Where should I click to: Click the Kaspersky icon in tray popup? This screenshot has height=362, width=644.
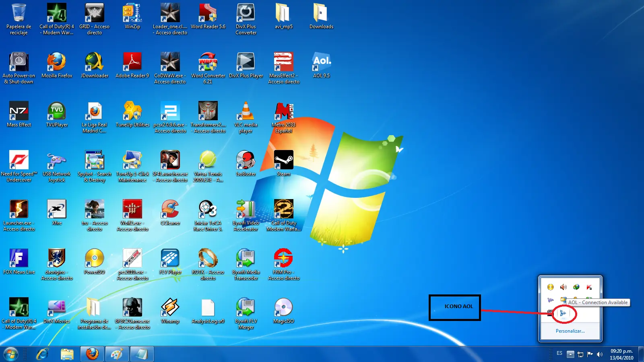click(589, 287)
